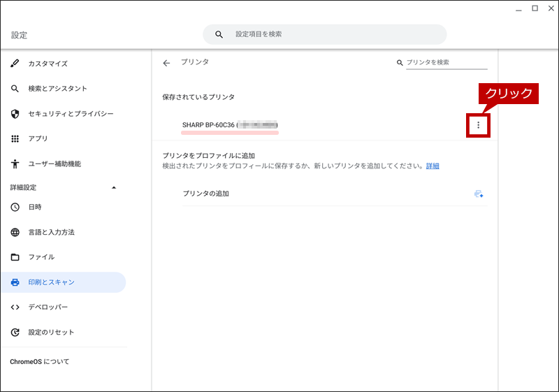Open the デベロッパー settings
The image size is (559, 392).
pos(48,307)
